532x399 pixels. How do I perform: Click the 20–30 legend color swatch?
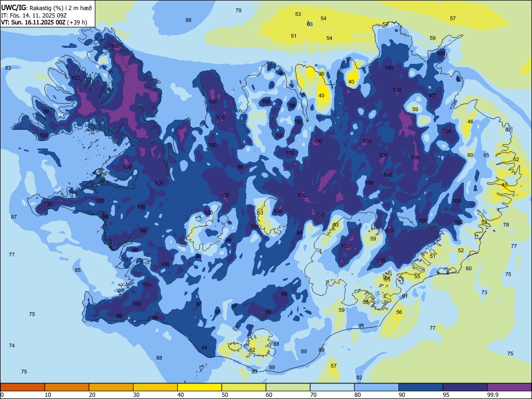tap(111, 387)
